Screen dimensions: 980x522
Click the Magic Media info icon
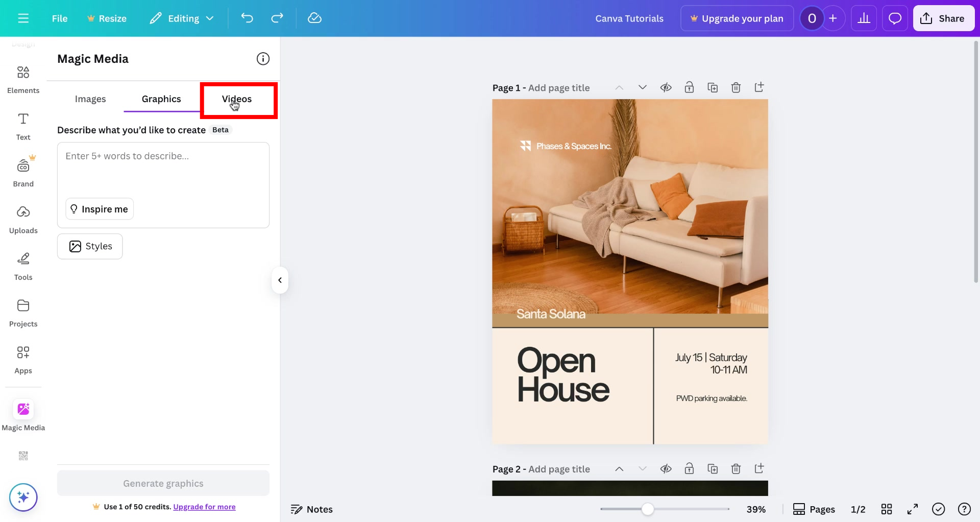pyautogui.click(x=263, y=58)
